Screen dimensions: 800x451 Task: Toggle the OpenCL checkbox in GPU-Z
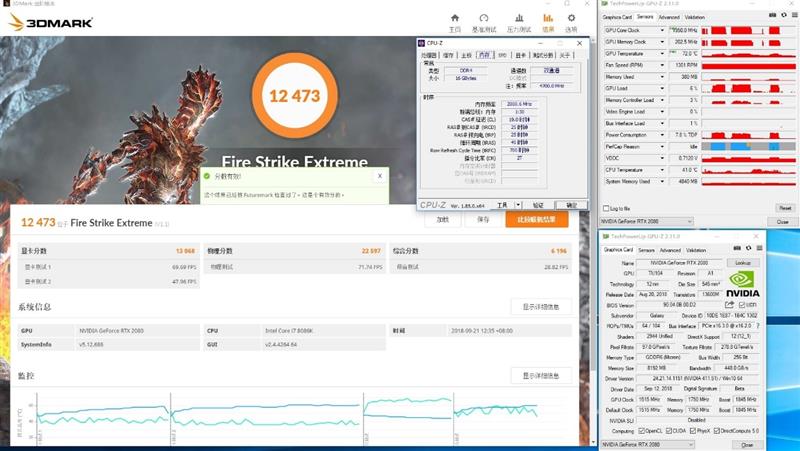(x=642, y=431)
